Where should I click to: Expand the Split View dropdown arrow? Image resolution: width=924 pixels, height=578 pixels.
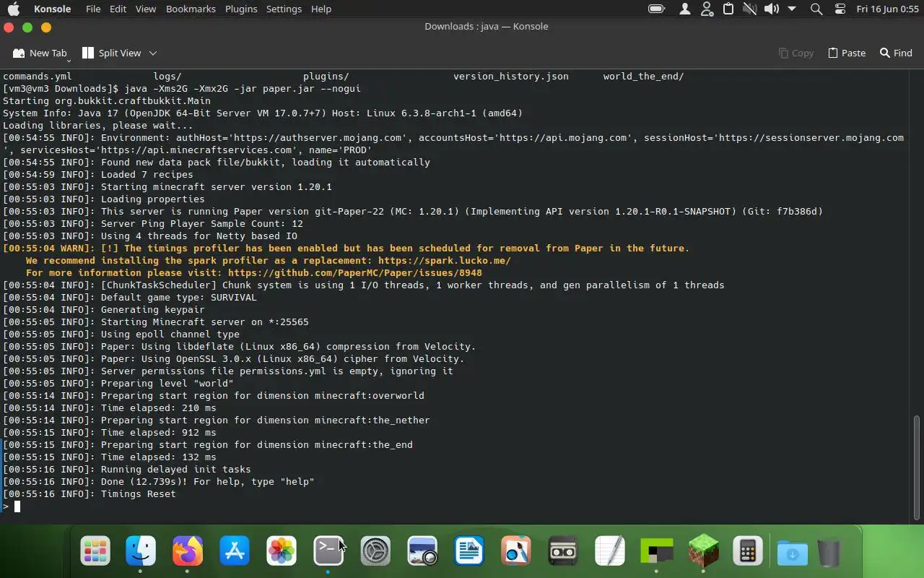153,53
